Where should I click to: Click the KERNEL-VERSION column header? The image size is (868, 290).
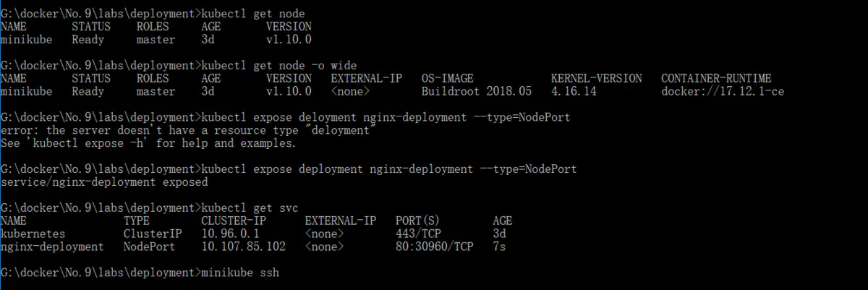click(x=596, y=78)
